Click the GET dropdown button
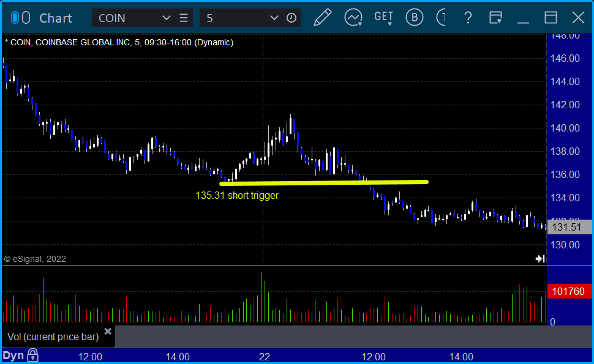594x364 pixels. pyautogui.click(x=384, y=18)
